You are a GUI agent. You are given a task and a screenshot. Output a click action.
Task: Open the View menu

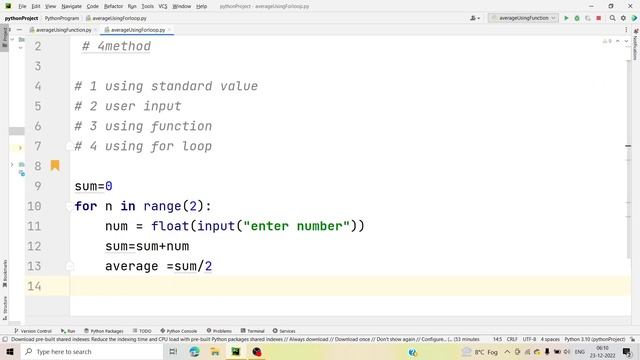(x=50, y=6)
